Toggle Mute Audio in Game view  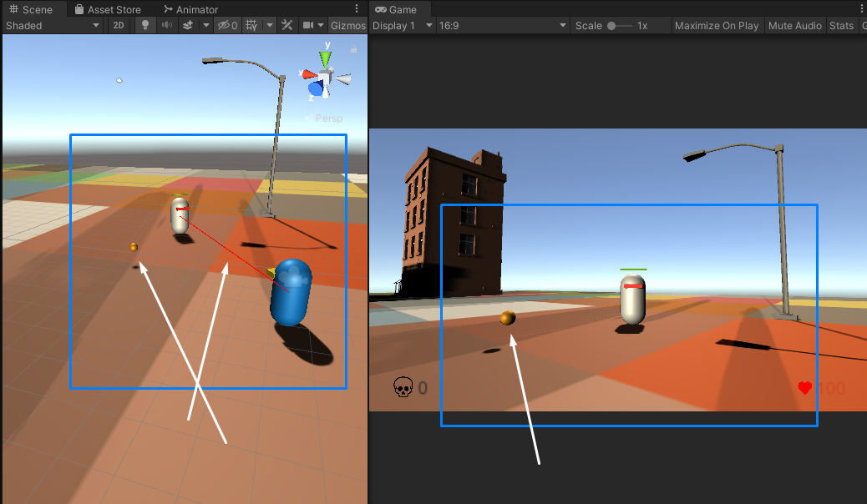pyautogui.click(x=794, y=25)
